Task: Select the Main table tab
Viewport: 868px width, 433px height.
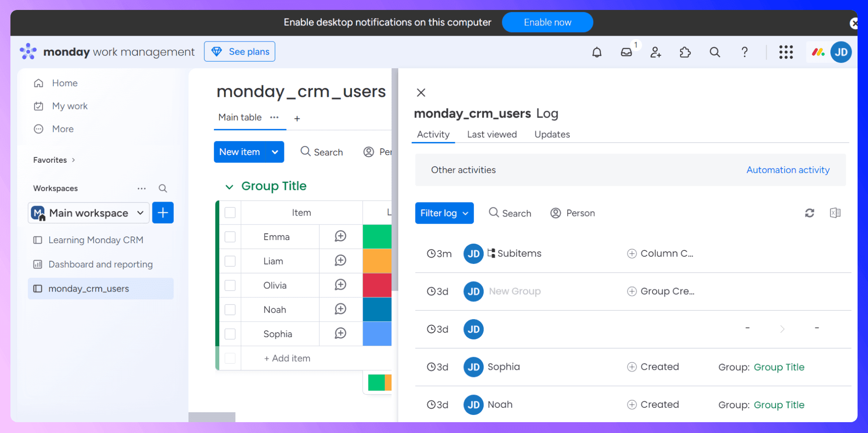Action: tap(240, 118)
